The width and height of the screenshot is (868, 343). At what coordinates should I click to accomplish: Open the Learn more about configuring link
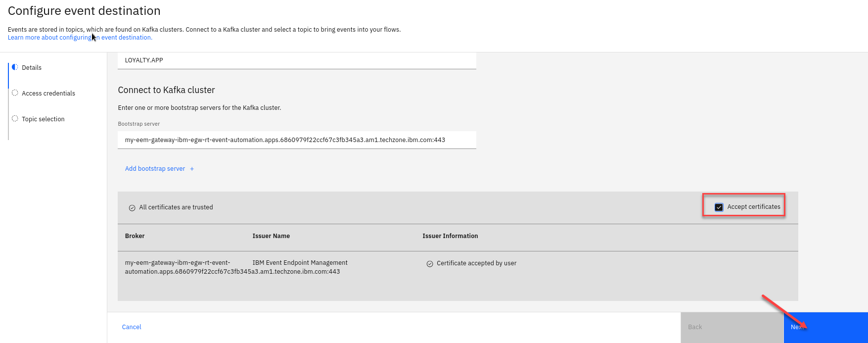coord(80,38)
